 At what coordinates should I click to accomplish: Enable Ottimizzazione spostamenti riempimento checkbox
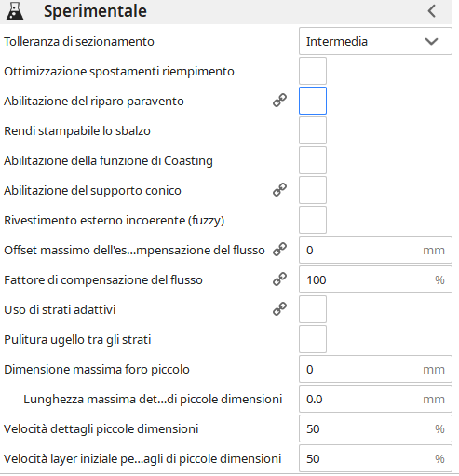pyautogui.click(x=313, y=71)
